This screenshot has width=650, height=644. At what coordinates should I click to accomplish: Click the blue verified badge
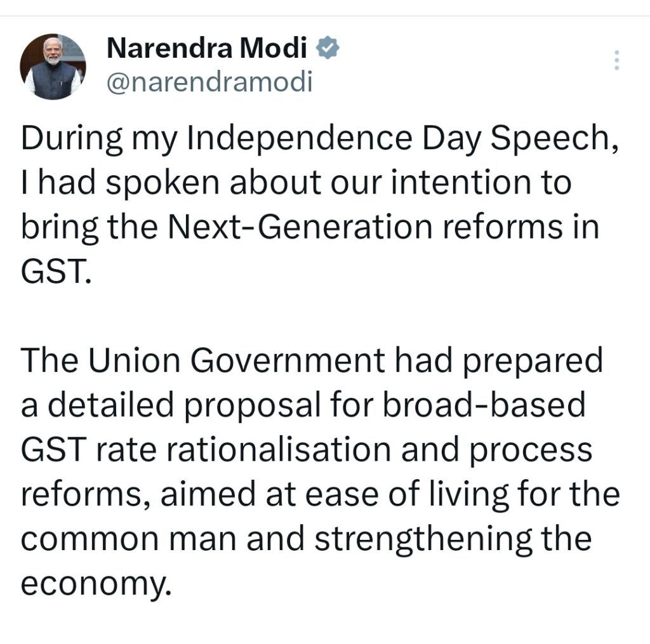tap(328, 48)
